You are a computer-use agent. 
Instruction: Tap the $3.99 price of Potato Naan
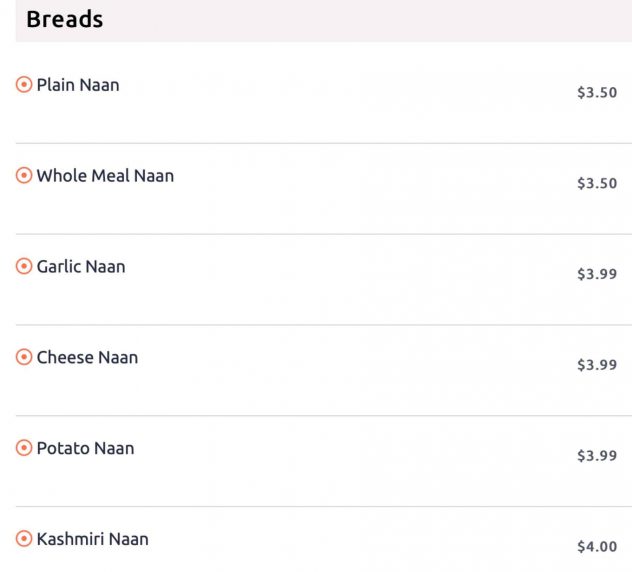[x=597, y=456]
